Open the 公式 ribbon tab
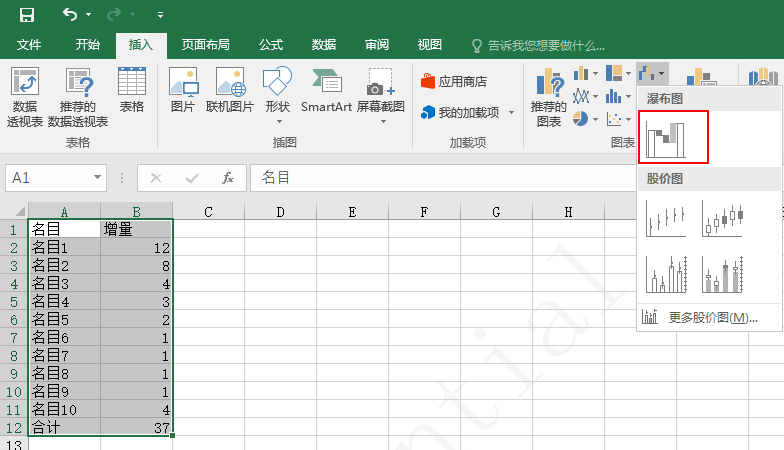The width and height of the screenshot is (784, 450). pos(271,45)
